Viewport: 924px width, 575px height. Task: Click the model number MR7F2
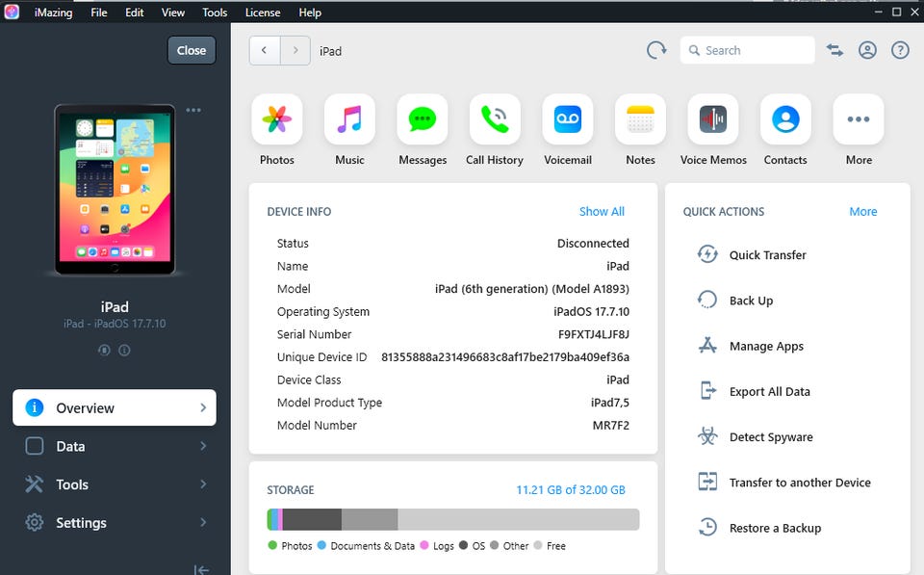point(611,425)
